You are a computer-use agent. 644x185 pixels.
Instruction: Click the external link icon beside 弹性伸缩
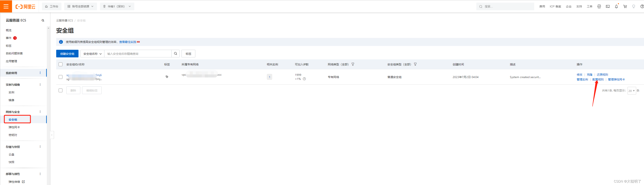point(23,182)
